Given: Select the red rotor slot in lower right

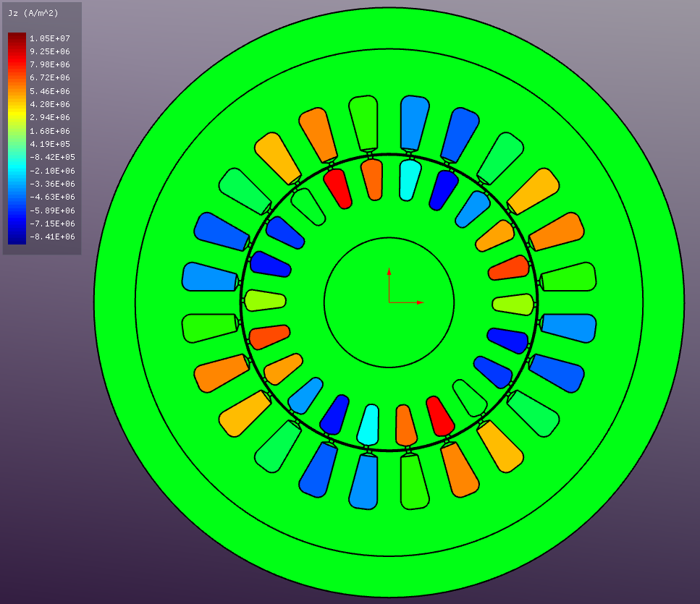Looking at the screenshot, I should [440, 416].
